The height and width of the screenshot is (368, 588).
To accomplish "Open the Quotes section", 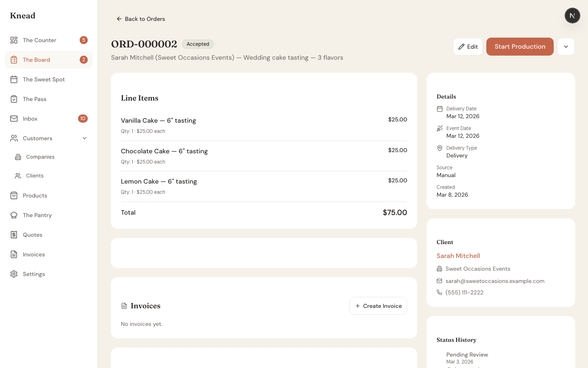I will tap(33, 235).
